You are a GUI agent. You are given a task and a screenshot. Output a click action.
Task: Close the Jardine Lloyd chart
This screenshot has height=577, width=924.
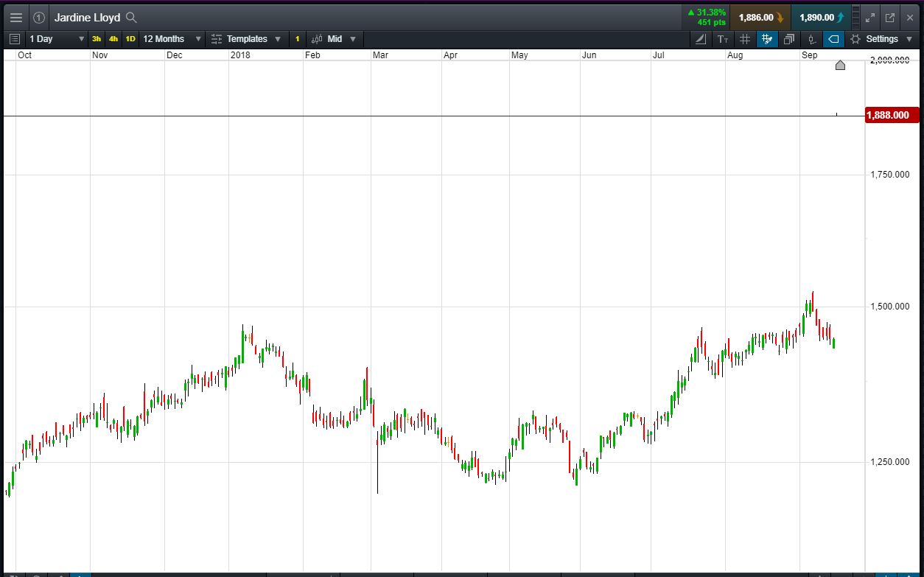(909, 18)
